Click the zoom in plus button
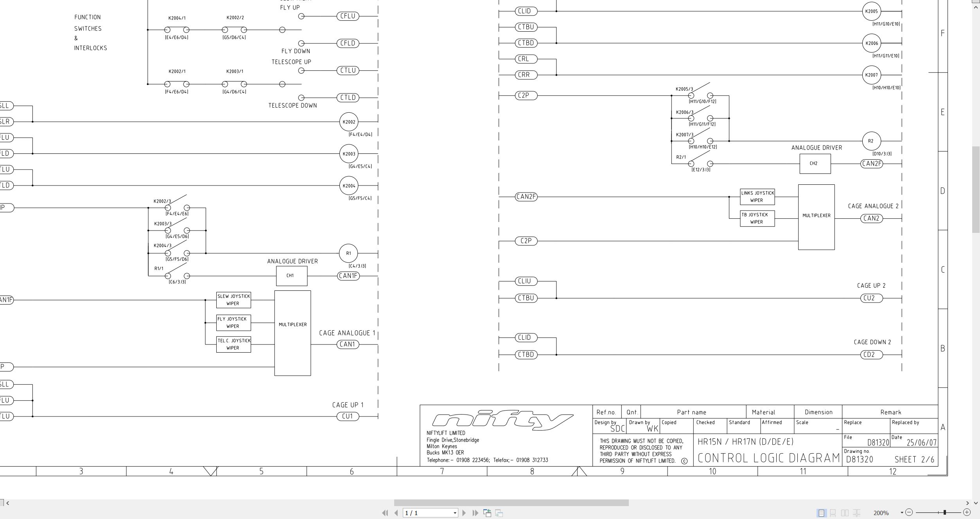Screen dimensions: 980x519 coord(967,512)
